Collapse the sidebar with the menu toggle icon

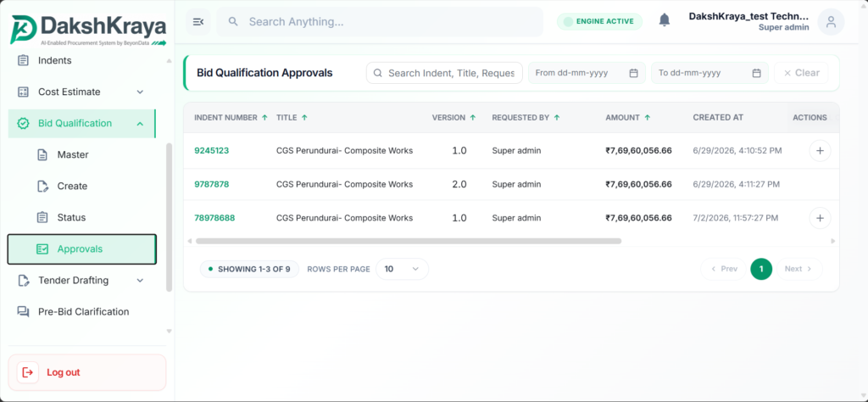(x=198, y=21)
